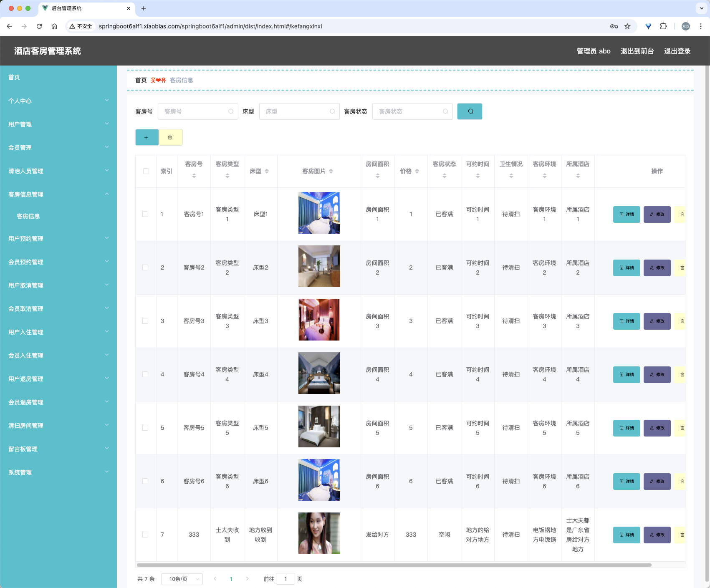
Task: Expand 会员退房管理 sidebar menu
Action: pyautogui.click(x=58, y=402)
